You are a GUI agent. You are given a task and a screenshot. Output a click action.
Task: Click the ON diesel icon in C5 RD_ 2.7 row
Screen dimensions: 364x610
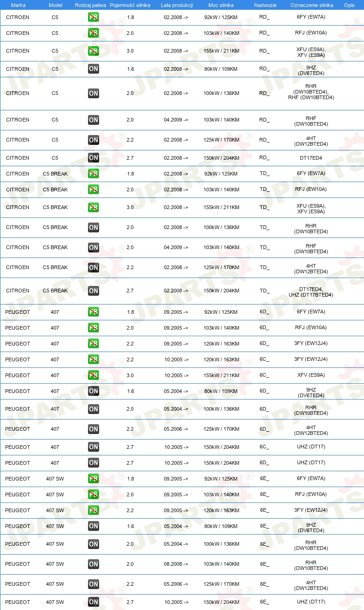94,158
